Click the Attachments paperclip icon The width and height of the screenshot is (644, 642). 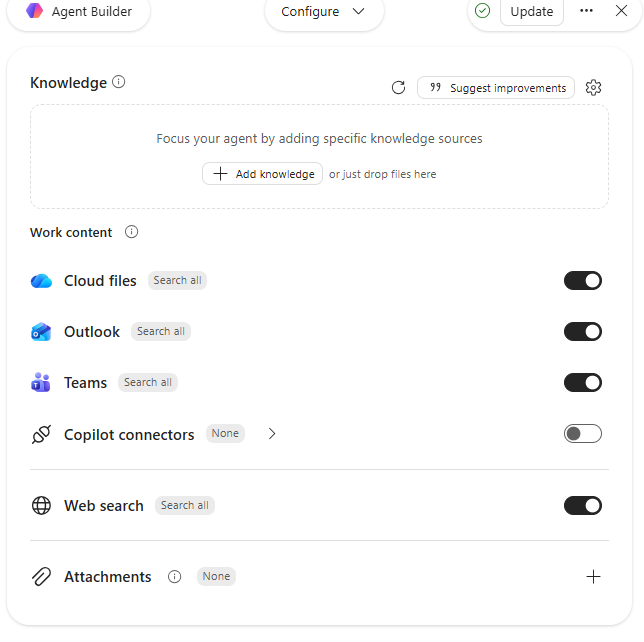[x=41, y=577]
